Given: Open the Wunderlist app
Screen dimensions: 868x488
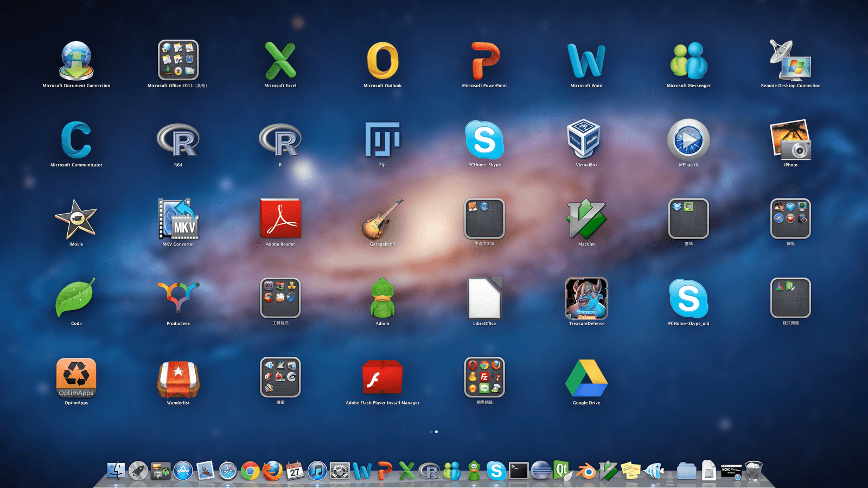Looking at the screenshot, I should [x=178, y=378].
